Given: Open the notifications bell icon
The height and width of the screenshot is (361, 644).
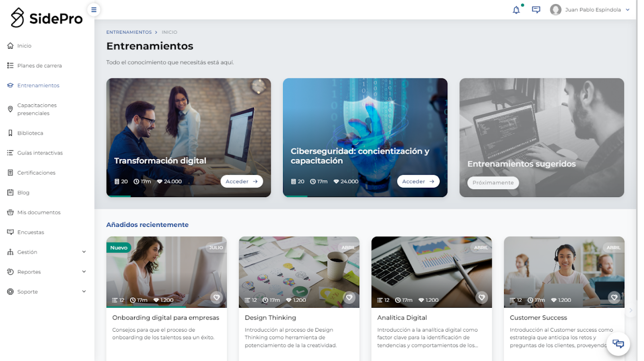Looking at the screenshot, I should coord(516,9).
